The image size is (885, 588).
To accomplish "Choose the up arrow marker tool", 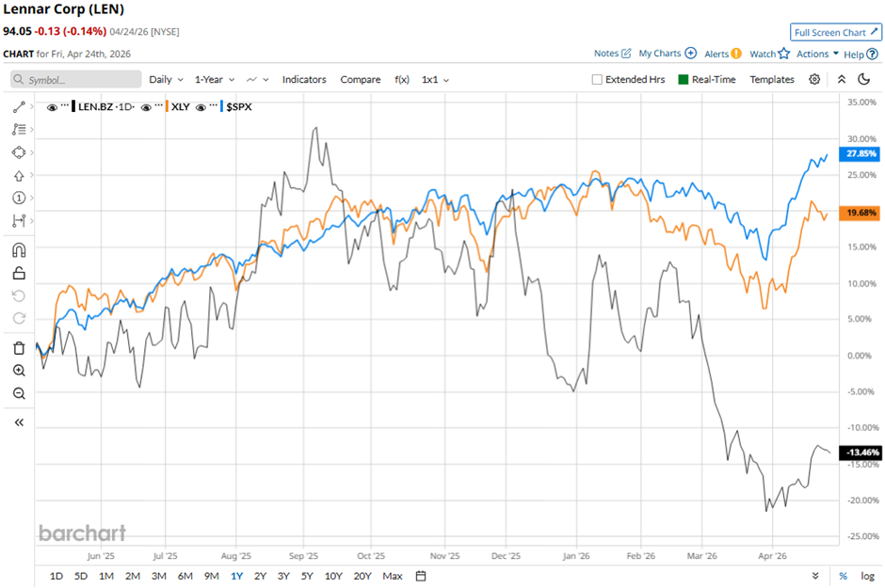I will pos(19,175).
